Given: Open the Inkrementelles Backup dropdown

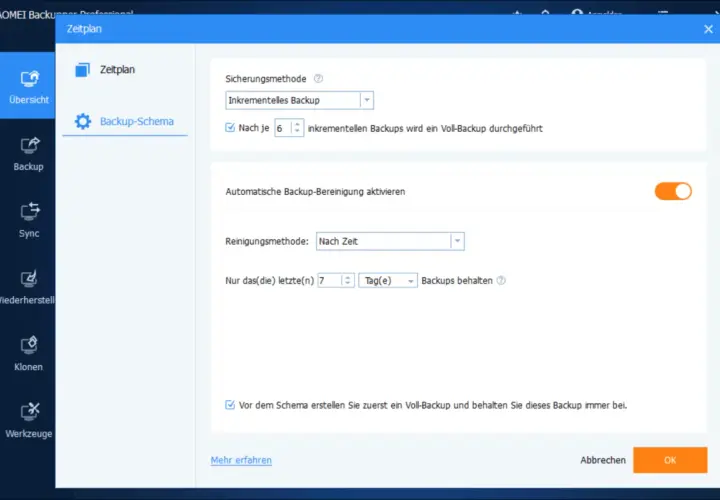Looking at the screenshot, I should click(299, 100).
